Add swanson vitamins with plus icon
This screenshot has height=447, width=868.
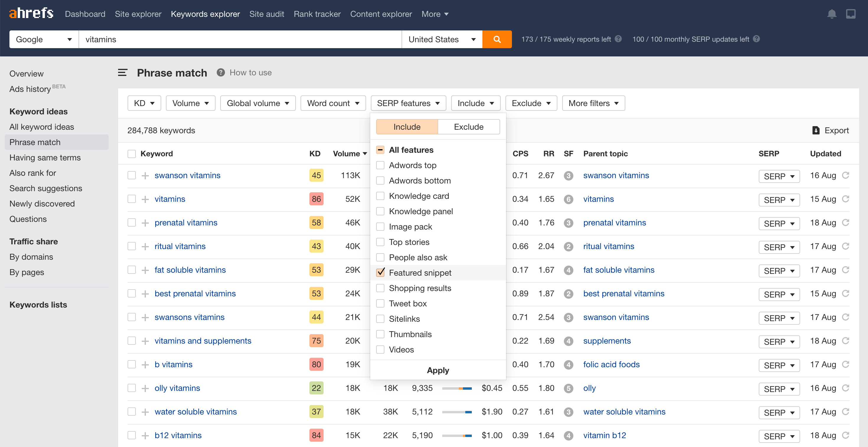(145, 175)
